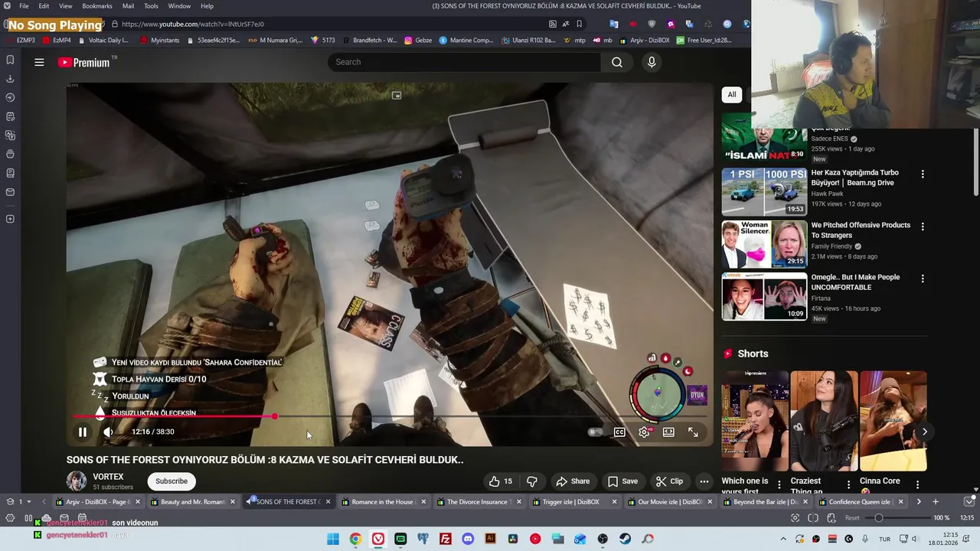Open mail panel in sidebar

click(10, 192)
